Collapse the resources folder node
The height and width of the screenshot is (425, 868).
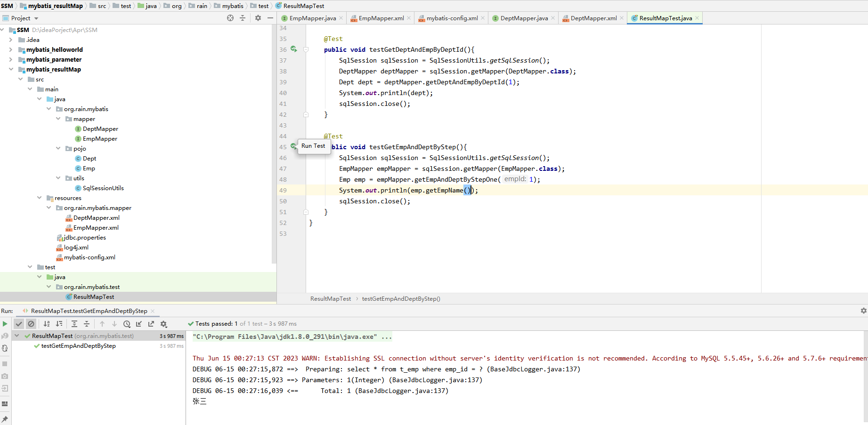(40, 198)
